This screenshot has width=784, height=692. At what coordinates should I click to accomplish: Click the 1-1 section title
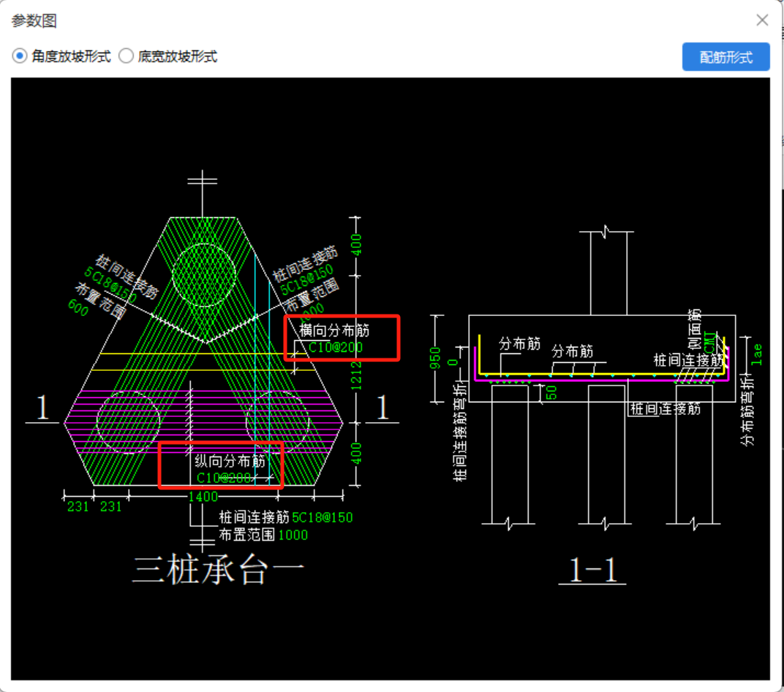click(x=592, y=570)
